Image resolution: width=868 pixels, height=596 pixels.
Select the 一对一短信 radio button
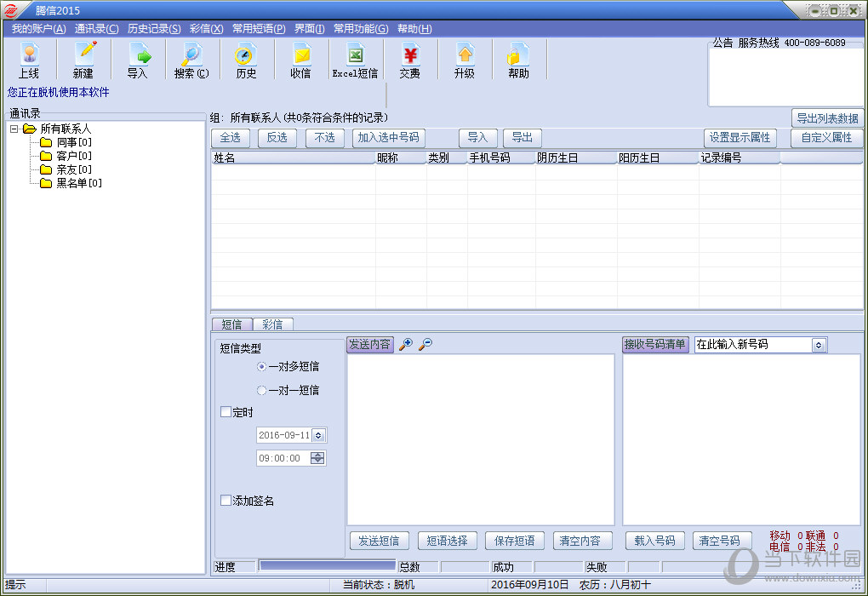tap(262, 390)
